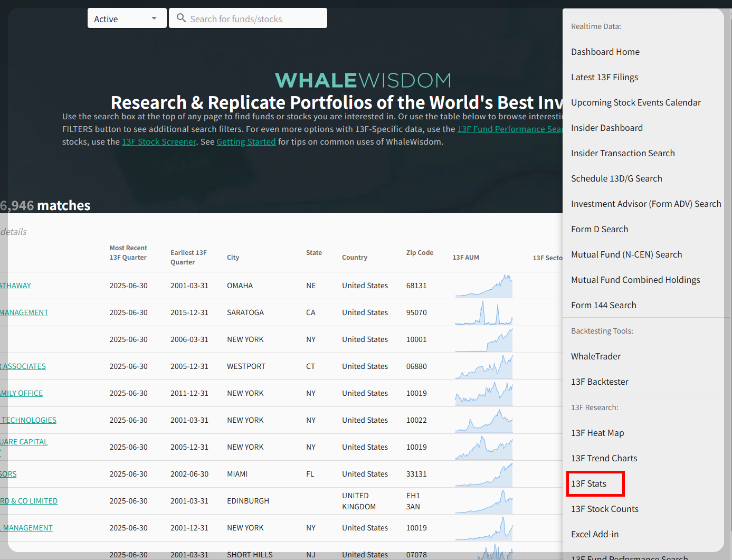Go to 13F Stock Counts
Viewport: 732px width, 560px height.
(x=605, y=509)
